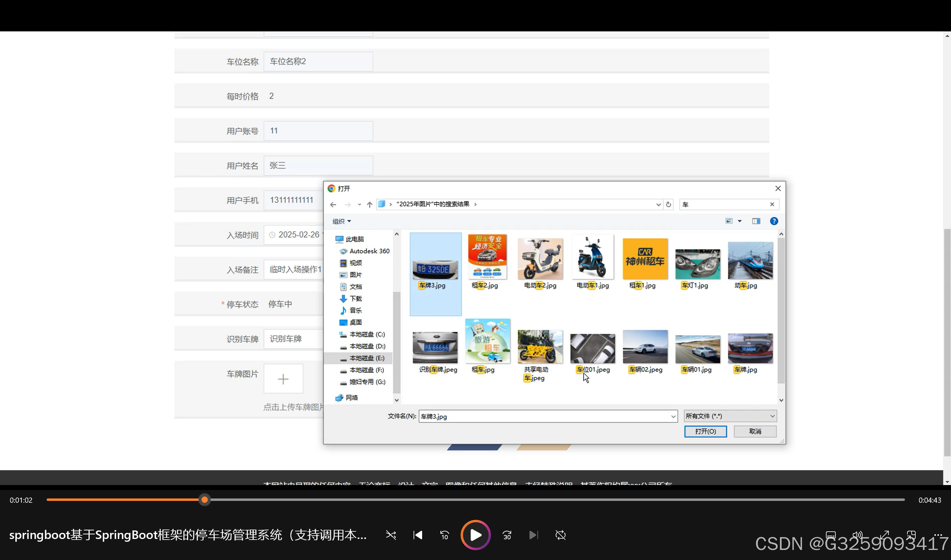Click the play button in the video player

475,535
